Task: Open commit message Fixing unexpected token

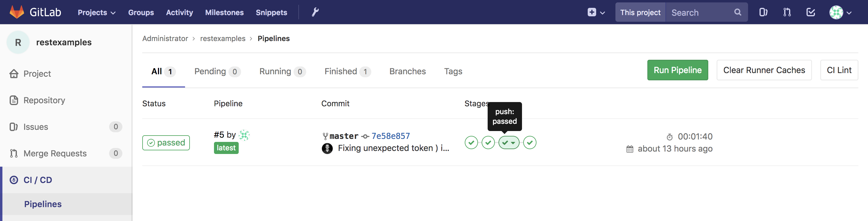Action: pos(393,148)
